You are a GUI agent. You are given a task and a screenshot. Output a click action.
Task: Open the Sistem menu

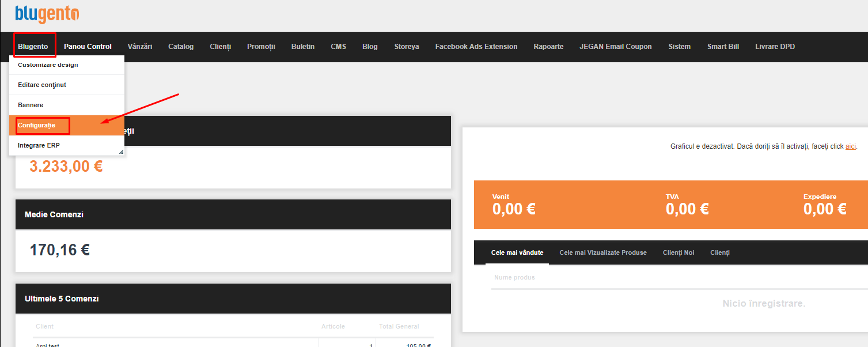680,47
